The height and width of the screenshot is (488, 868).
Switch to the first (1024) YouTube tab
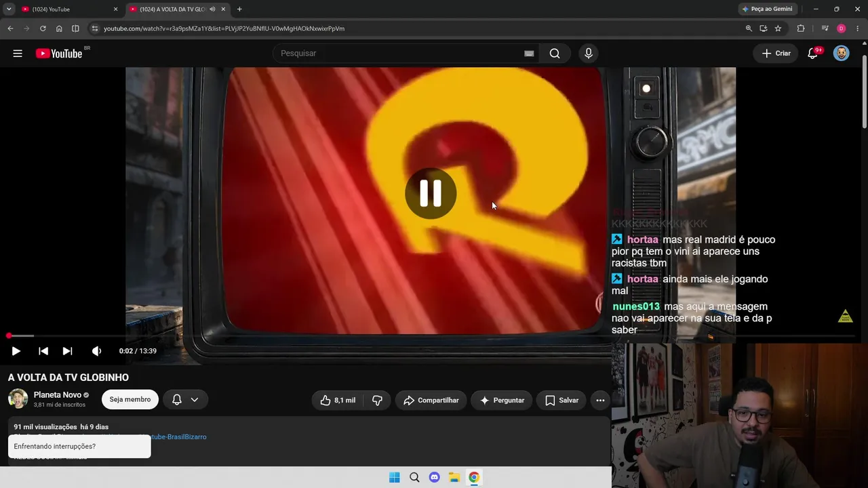(68, 9)
